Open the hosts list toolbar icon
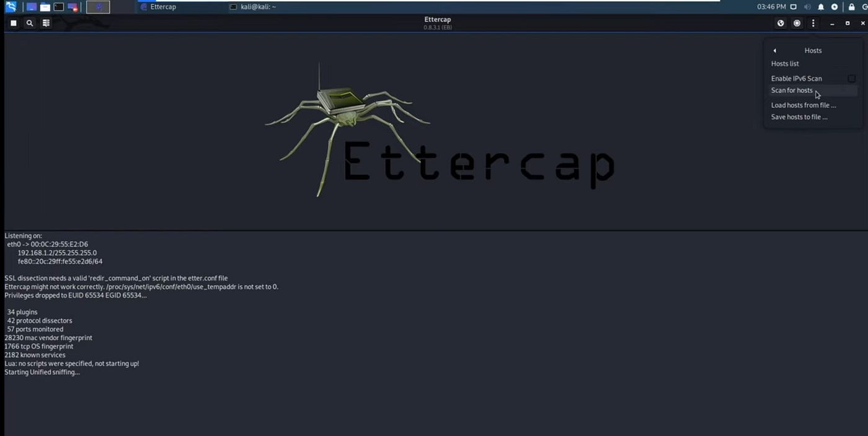 click(x=46, y=23)
